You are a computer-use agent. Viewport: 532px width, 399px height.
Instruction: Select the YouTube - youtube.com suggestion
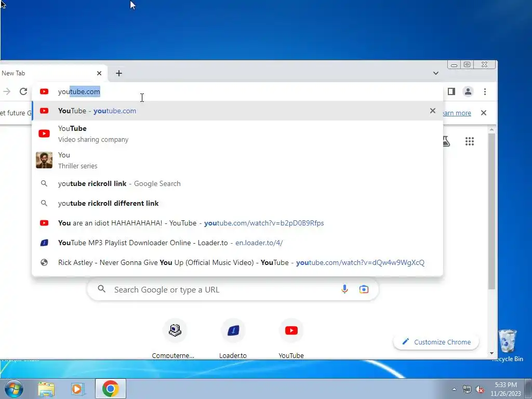coord(237,111)
